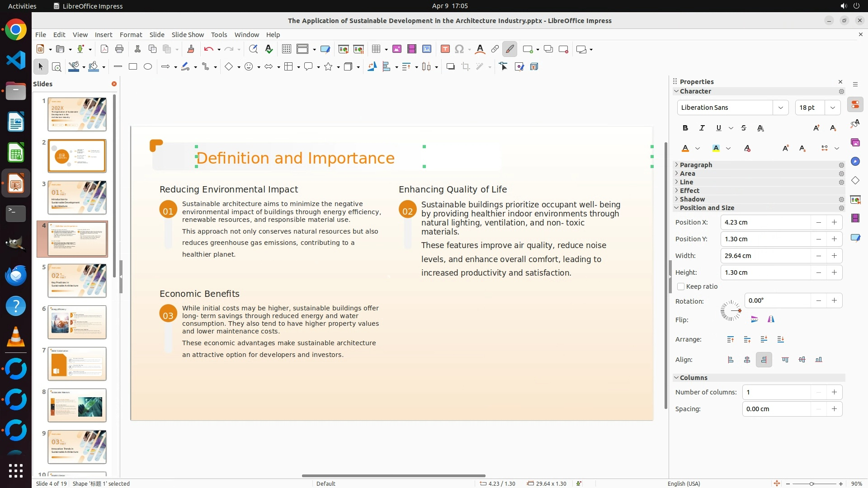Open the font name dropdown
Image resolution: width=868 pixels, height=488 pixels.
click(x=780, y=108)
